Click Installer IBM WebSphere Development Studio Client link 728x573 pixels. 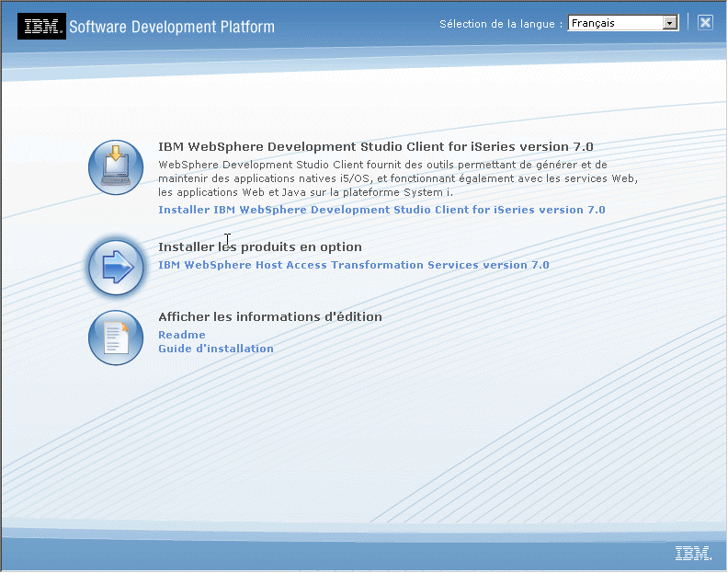(381, 210)
